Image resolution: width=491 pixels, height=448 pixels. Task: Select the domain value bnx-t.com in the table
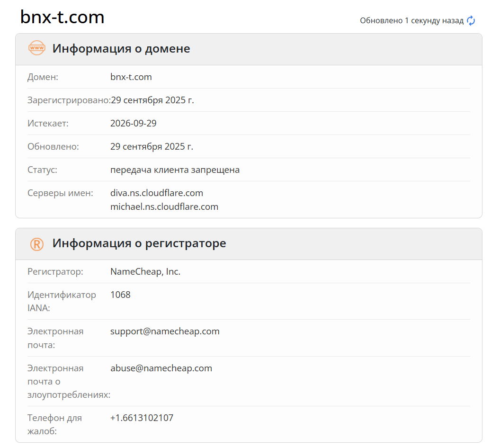pyautogui.click(x=131, y=77)
